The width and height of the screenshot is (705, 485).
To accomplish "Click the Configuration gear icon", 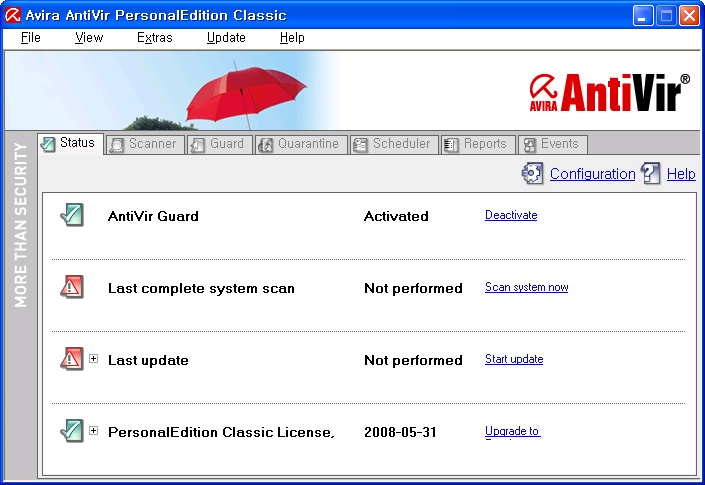I will (x=532, y=174).
